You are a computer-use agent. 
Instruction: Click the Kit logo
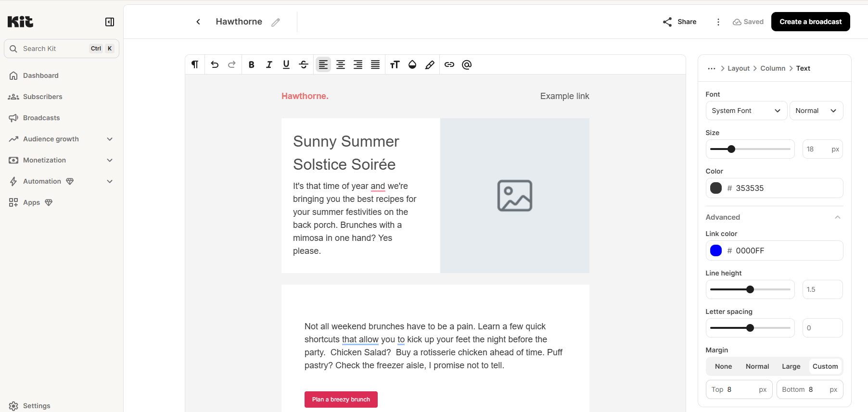20,22
